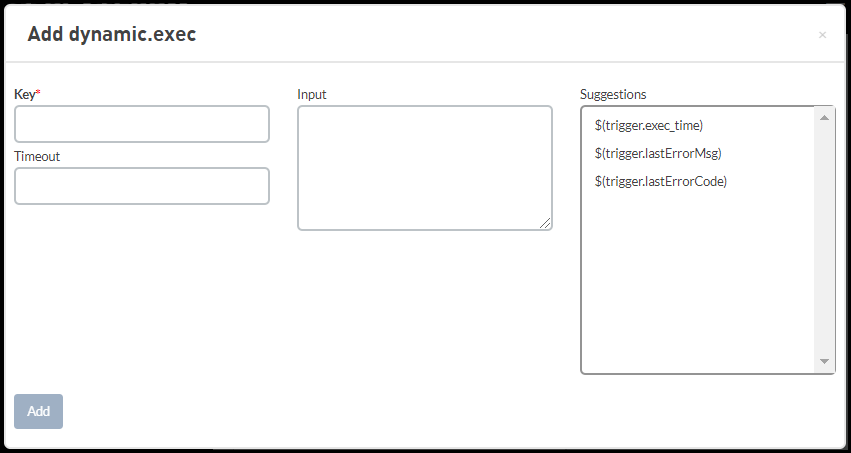Click blank dialog area below the Timeout field

click(142, 293)
